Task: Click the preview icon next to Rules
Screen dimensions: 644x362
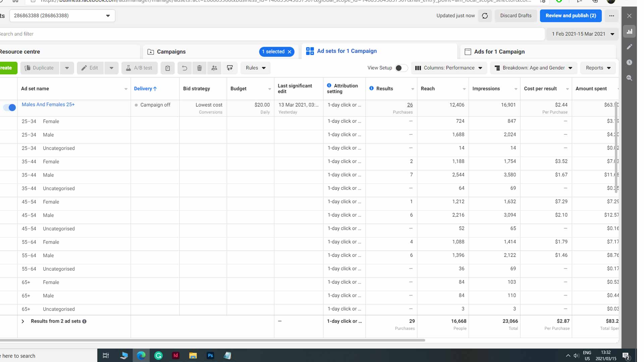Action: click(x=230, y=68)
